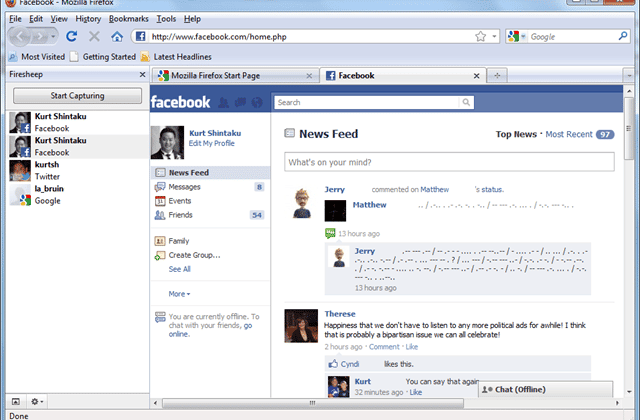Viewport: 640px width, 420px height.
Task: Open Facebook notifications globe icon
Action: [x=257, y=102]
